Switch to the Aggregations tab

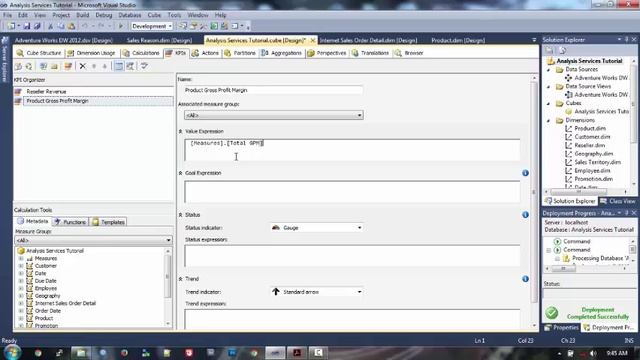click(282, 53)
